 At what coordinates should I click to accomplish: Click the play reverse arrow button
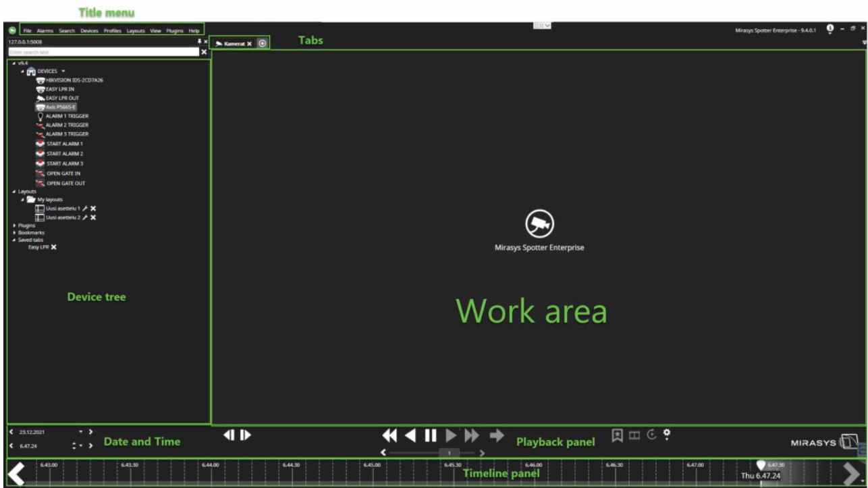click(410, 436)
